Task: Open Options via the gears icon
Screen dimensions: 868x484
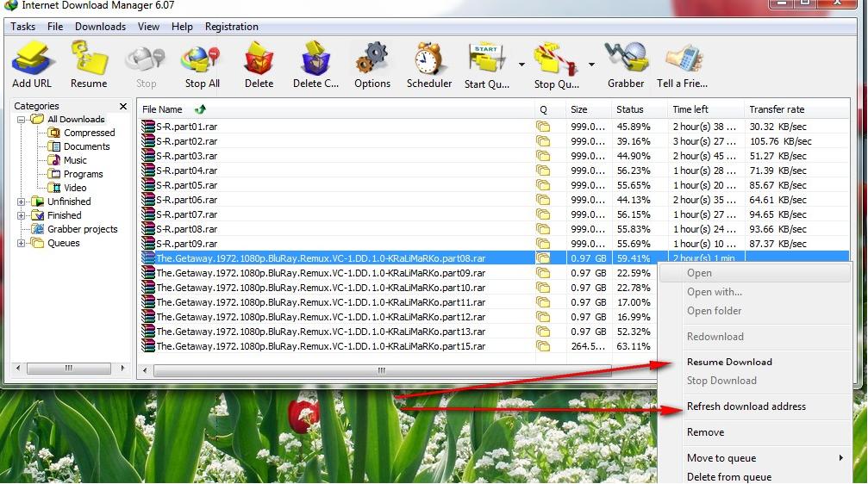Action: [372, 58]
